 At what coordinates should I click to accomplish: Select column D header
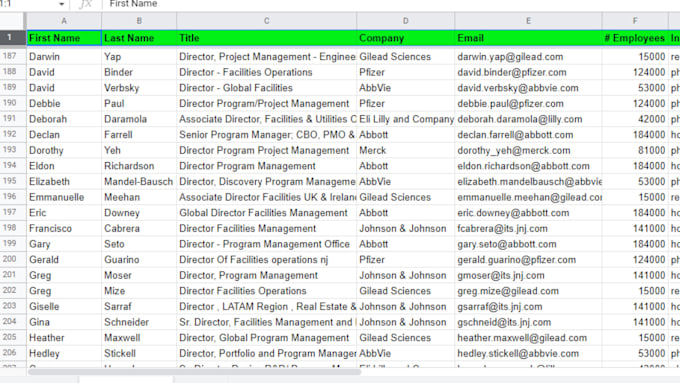tap(405, 21)
